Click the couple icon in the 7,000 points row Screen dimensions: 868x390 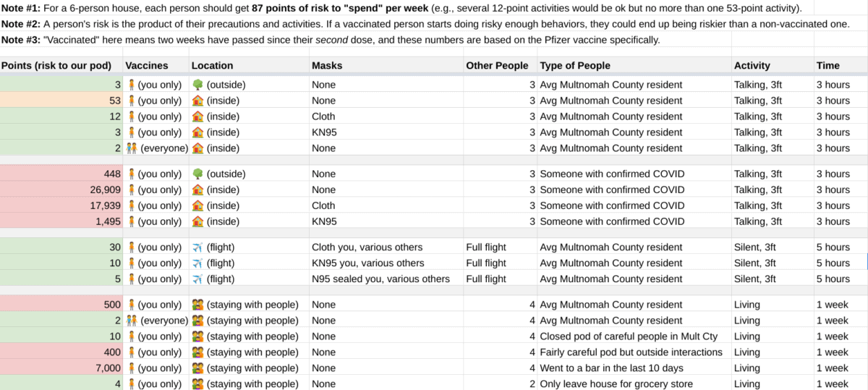(x=197, y=368)
